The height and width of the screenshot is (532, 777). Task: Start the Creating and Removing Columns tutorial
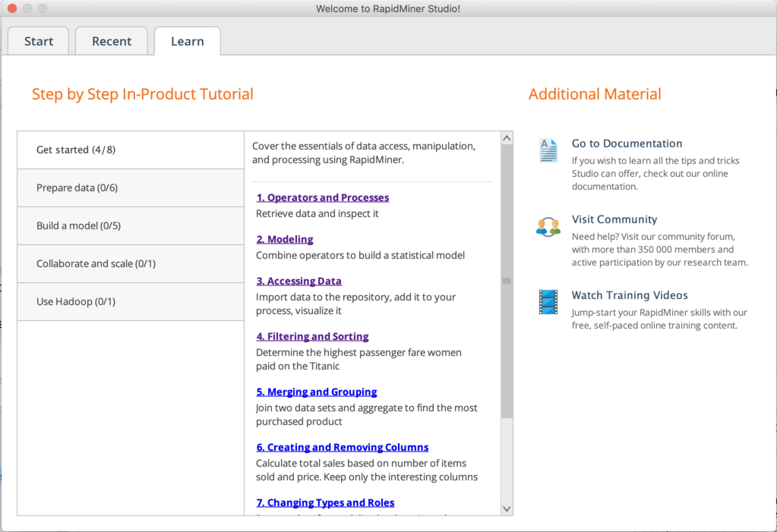click(343, 447)
